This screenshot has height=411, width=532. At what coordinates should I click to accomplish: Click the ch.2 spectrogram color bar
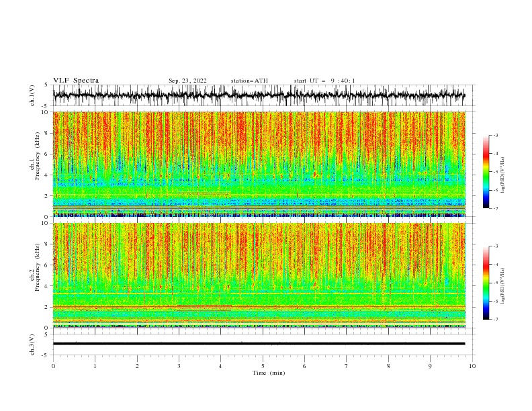point(486,283)
